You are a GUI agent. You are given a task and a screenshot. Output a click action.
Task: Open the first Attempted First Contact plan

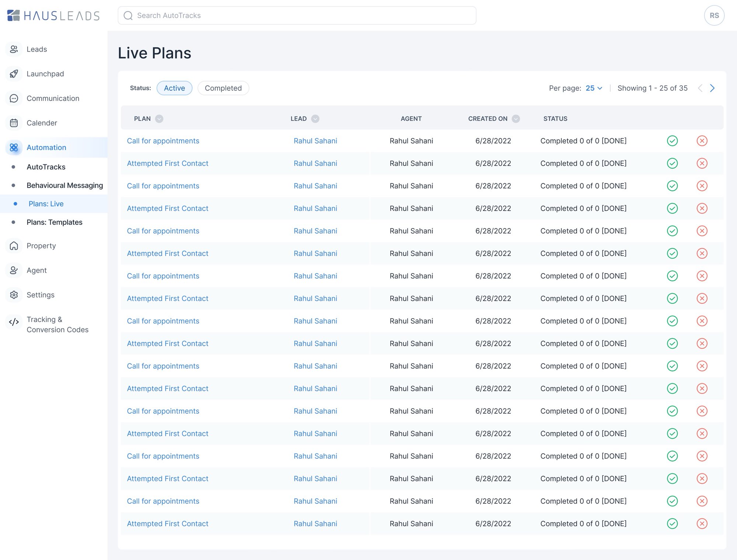pyautogui.click(x=168, y=163)
